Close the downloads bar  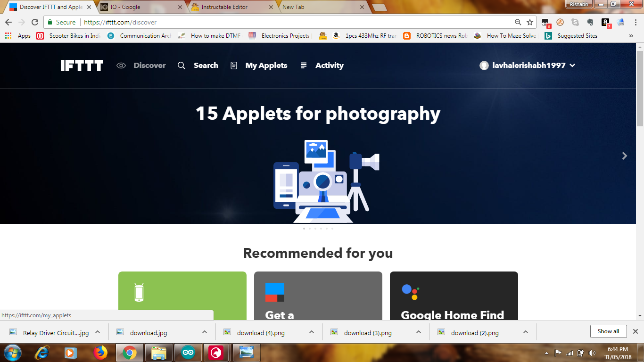click(x=636, y=331)
